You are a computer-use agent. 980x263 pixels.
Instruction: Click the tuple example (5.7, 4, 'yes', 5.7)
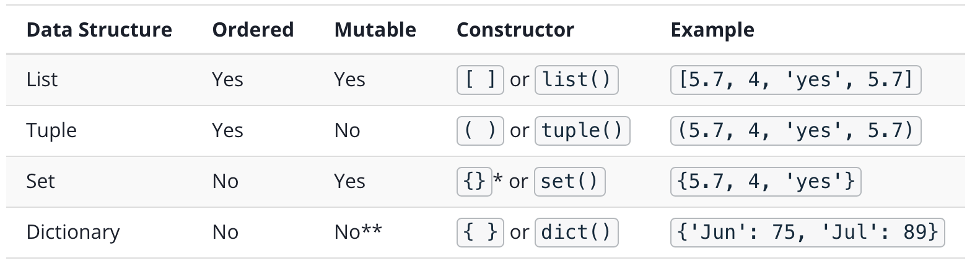(x=796, y=130)
